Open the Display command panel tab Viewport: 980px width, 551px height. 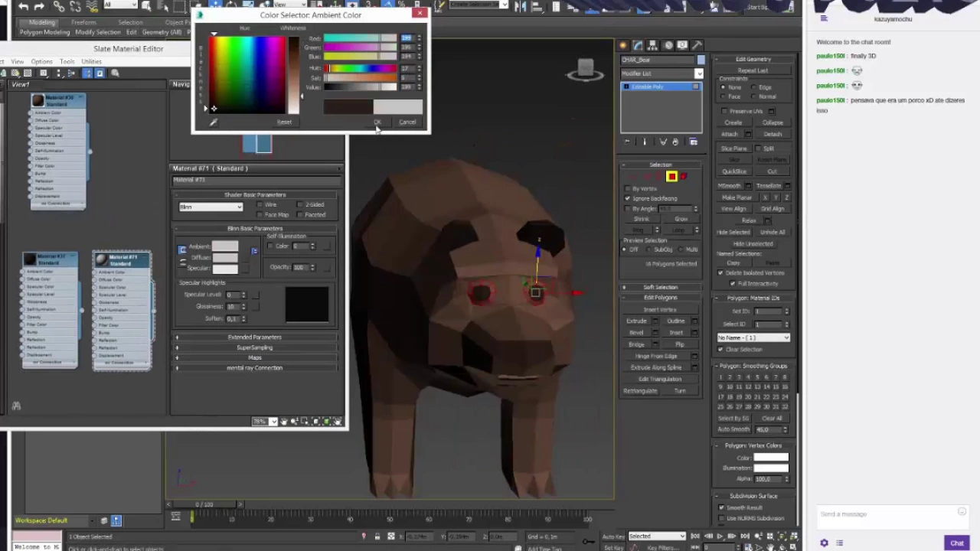click(x=682, y=45)
